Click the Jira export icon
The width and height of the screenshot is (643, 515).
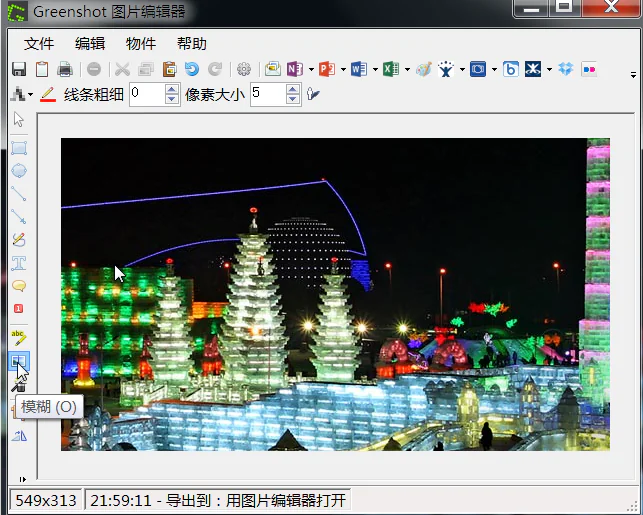tap(446, 69)
